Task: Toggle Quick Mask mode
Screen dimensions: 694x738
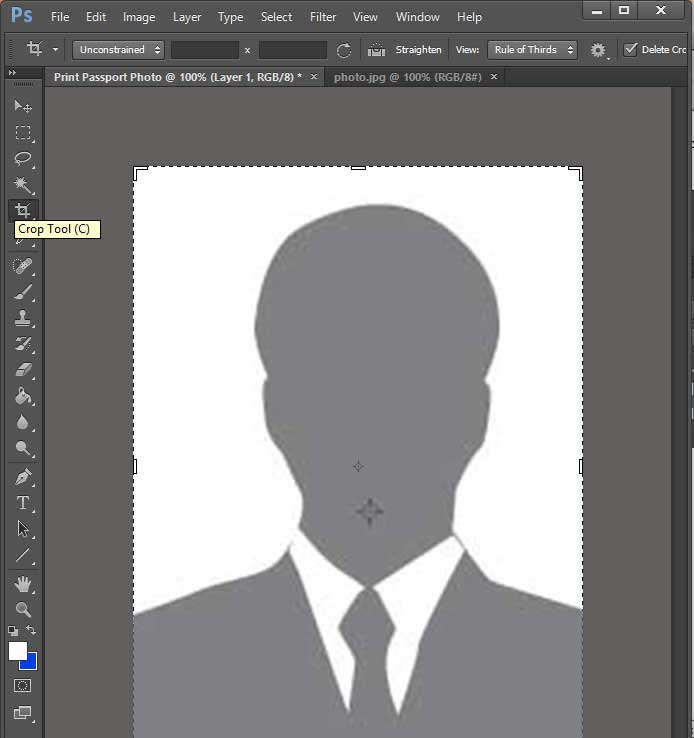Action: point(22,686)
